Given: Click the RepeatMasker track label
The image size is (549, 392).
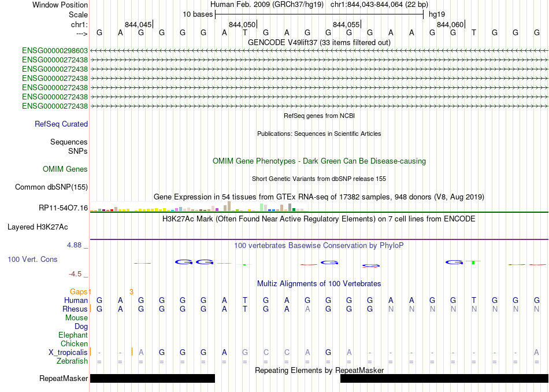Looking at the screenshot, I should pos(64,378).
